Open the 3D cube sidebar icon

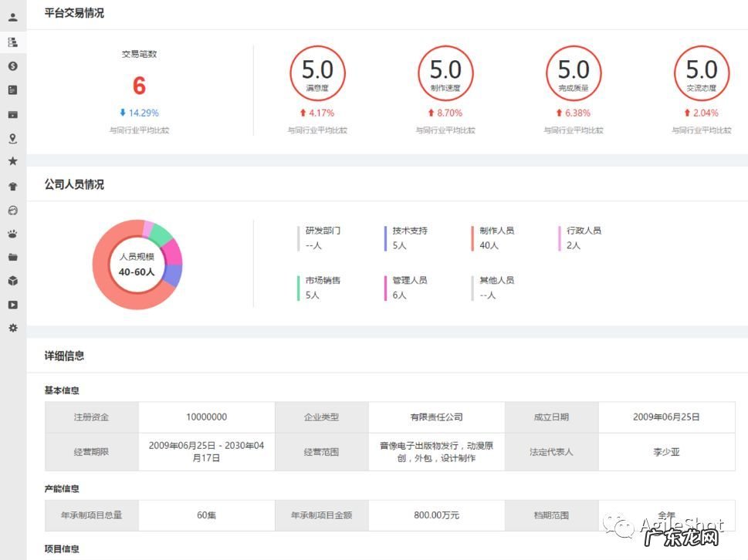point(12,281)
